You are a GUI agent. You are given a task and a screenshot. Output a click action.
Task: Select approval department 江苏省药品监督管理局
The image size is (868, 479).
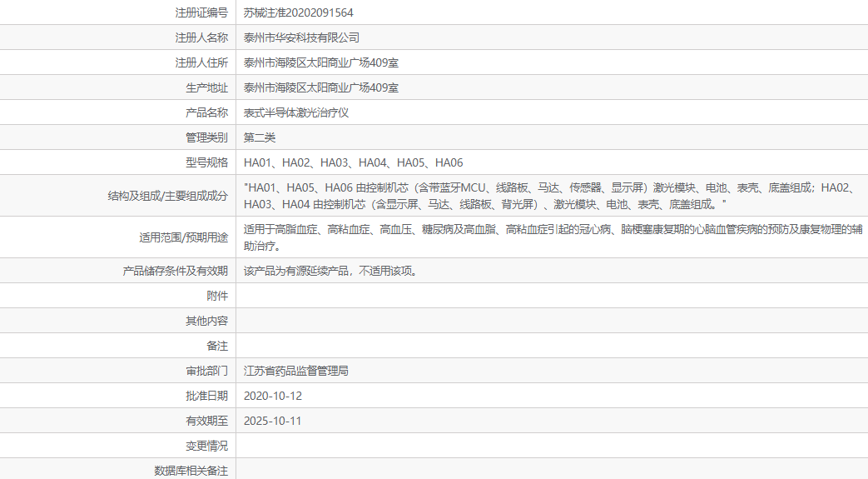pyautogui.click(x=295, y=371)
